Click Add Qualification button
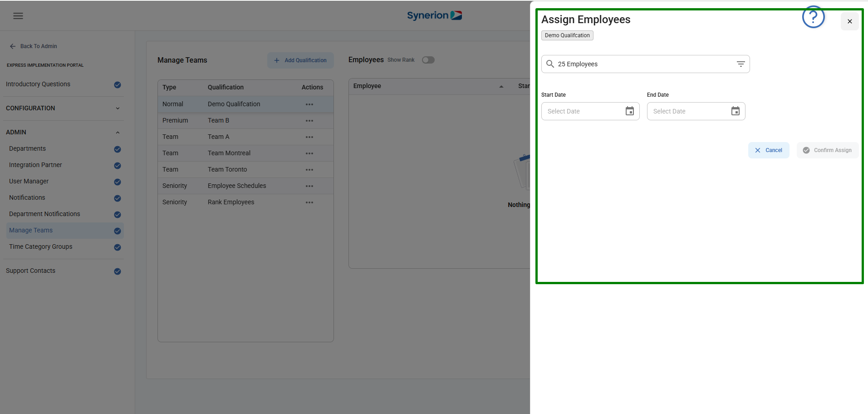 pos(300,60)
